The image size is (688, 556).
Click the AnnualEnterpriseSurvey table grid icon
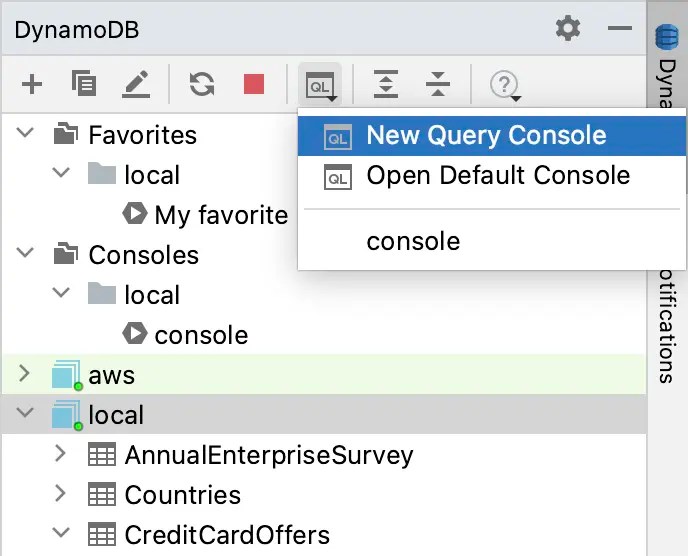pyautogui.click(x=102, y=454)
